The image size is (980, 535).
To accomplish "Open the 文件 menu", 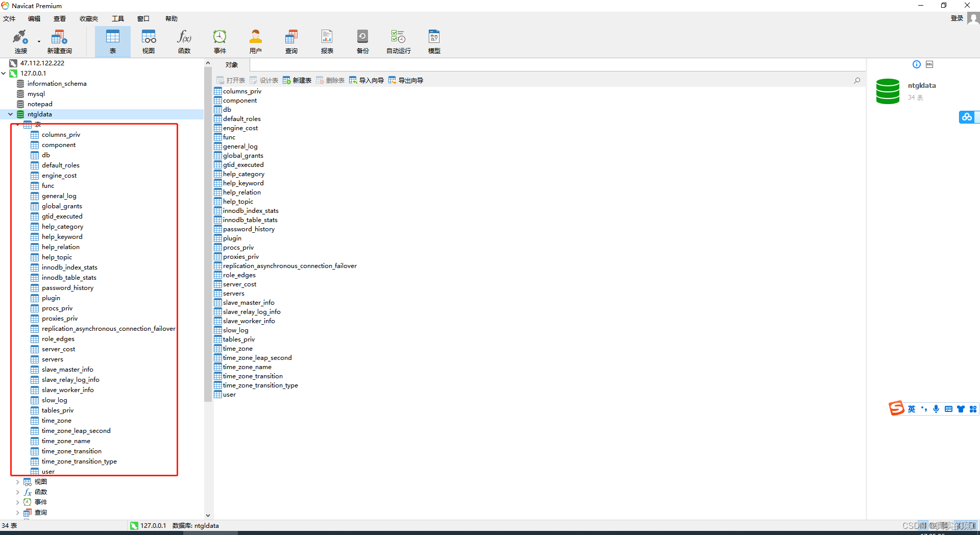I will coord(9,19).
